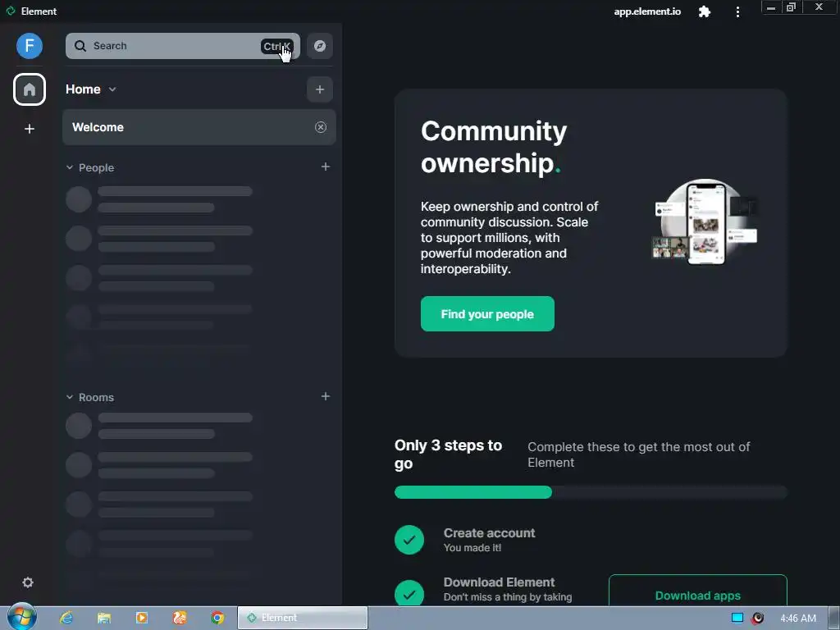Launch Internet Explorer from the taskbar

(x=66, y=618)
